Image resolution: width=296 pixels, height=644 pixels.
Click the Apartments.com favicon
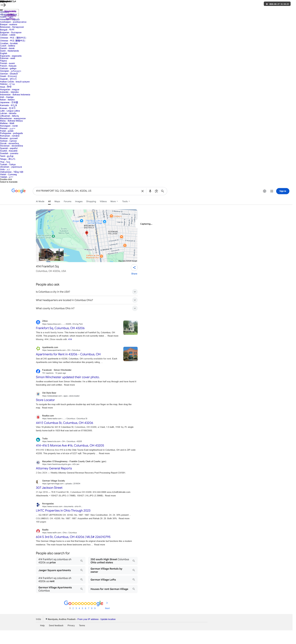(38, 349)
